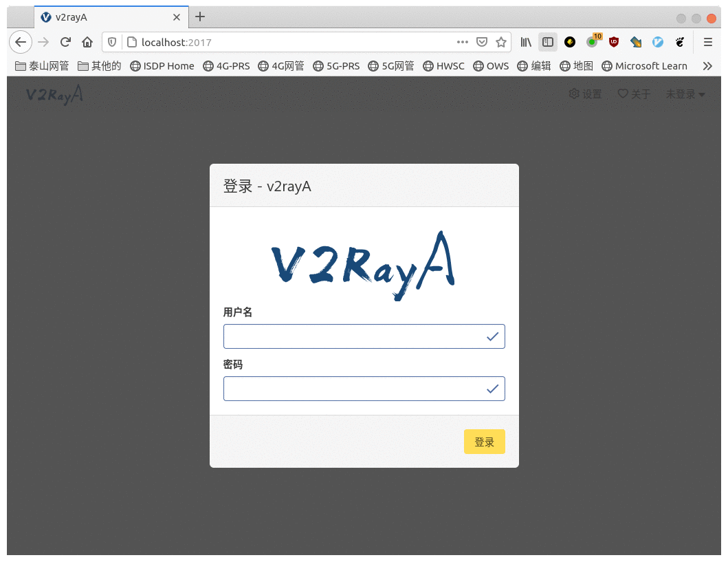This screenshot has width=728, height=562.
Task: Open tracking protection shield in address bar
Action: 113,42
